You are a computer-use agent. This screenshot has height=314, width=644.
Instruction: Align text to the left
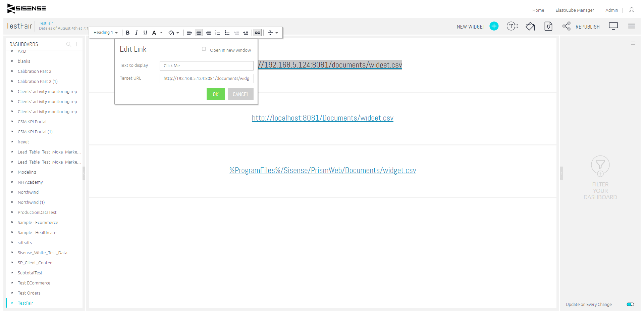pyautogui.click(x=190, y=33)
